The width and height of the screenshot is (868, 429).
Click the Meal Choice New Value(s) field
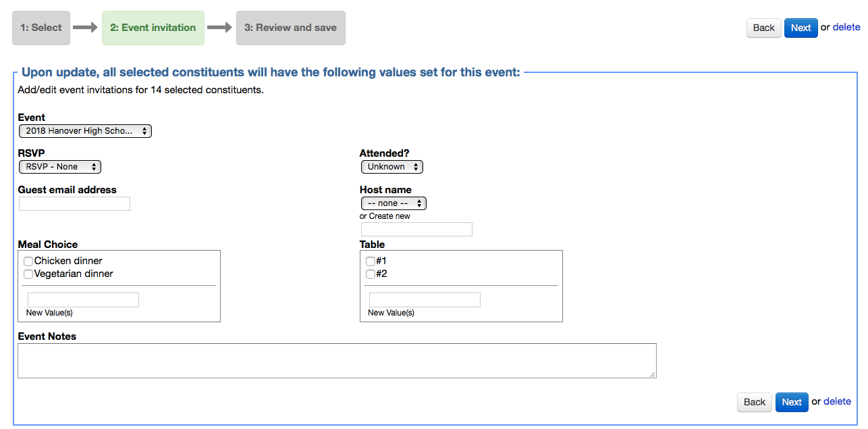click(x=83, y=300)
